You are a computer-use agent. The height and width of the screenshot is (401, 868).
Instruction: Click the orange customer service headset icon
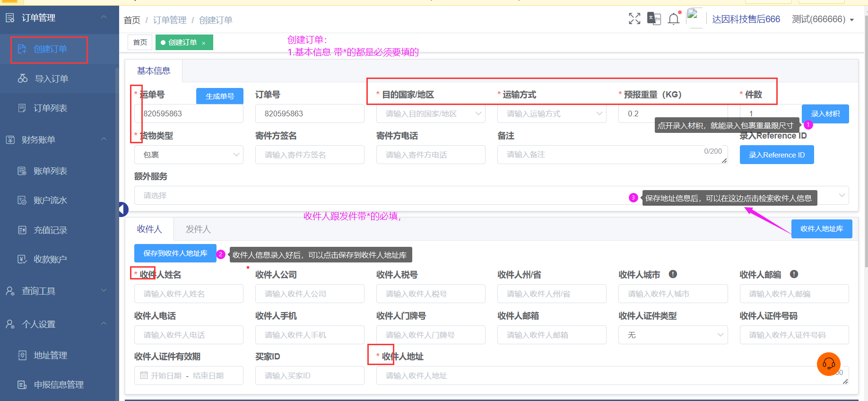click(828, 364)
